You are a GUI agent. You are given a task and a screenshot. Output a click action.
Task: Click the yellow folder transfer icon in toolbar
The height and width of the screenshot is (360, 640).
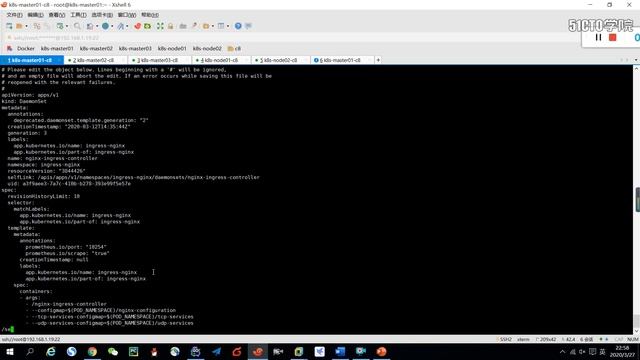point(206,26)
